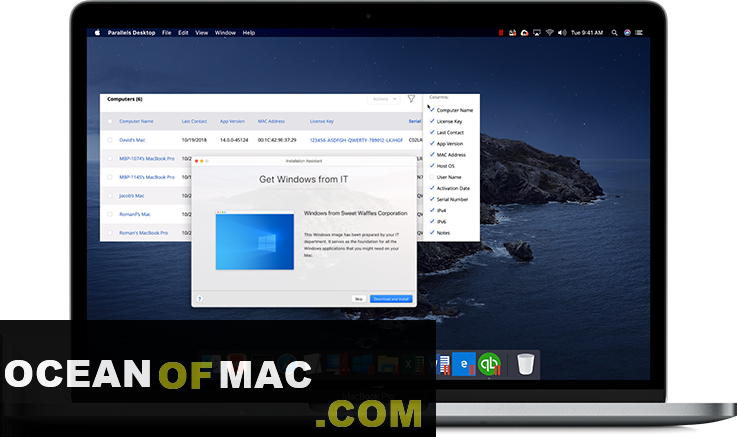Open the MBP-1074's MacBook Pro link

[147, 158]
